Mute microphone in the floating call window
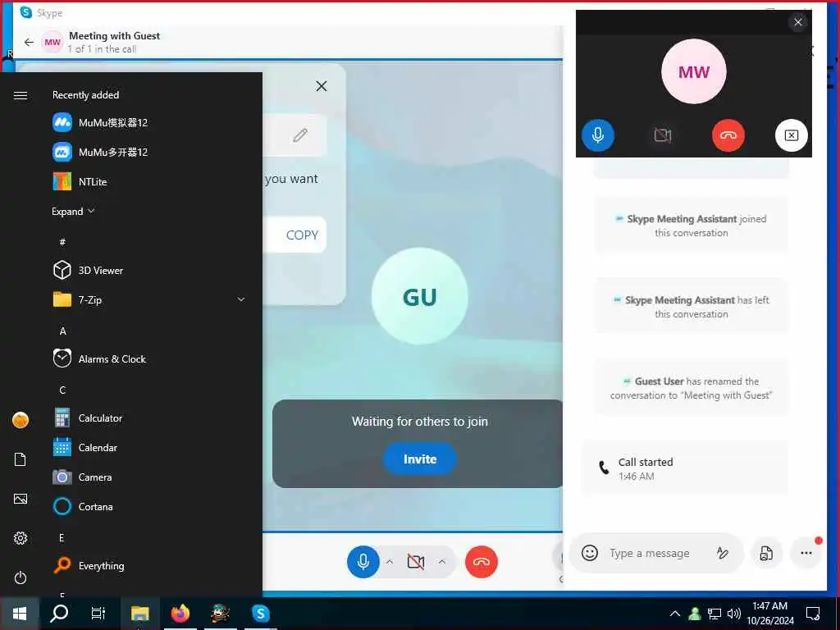The width and height of the screenshot is (840, 630). coord(598,135)
